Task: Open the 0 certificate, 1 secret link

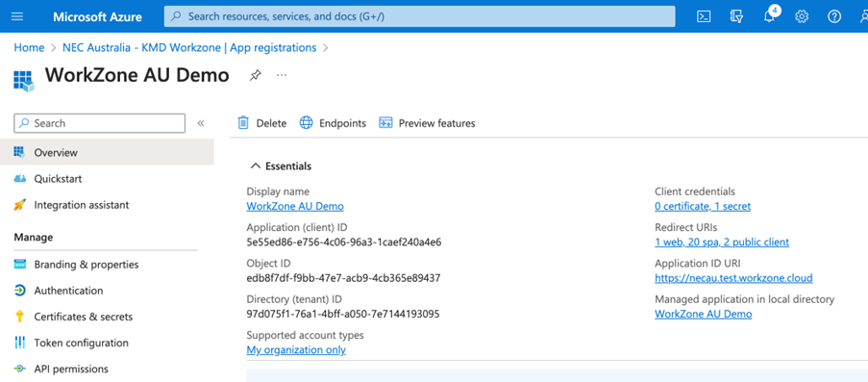Action: click(x=703, y=206)
